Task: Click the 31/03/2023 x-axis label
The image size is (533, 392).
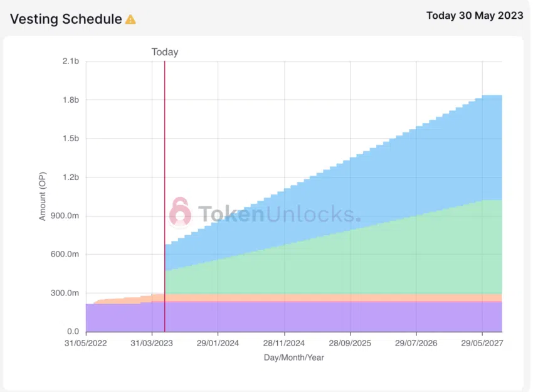Action: click(x=152, y=344)
